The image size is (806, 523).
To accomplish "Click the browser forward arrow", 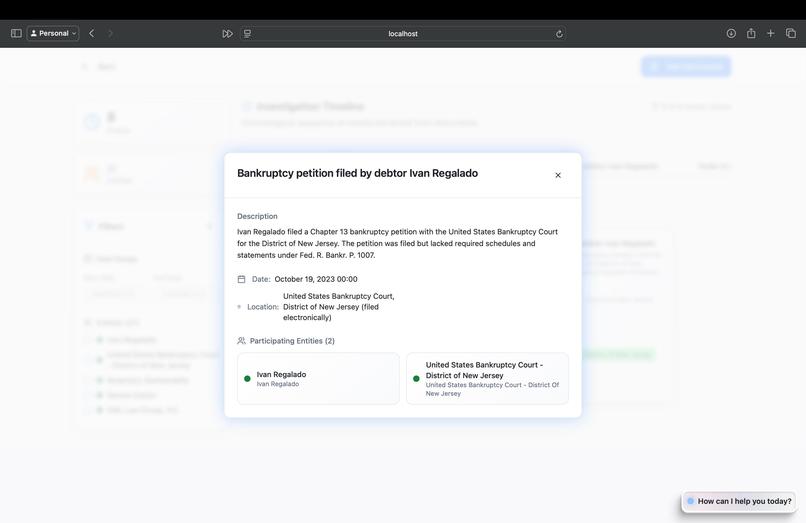I will [x=110, y=33].
